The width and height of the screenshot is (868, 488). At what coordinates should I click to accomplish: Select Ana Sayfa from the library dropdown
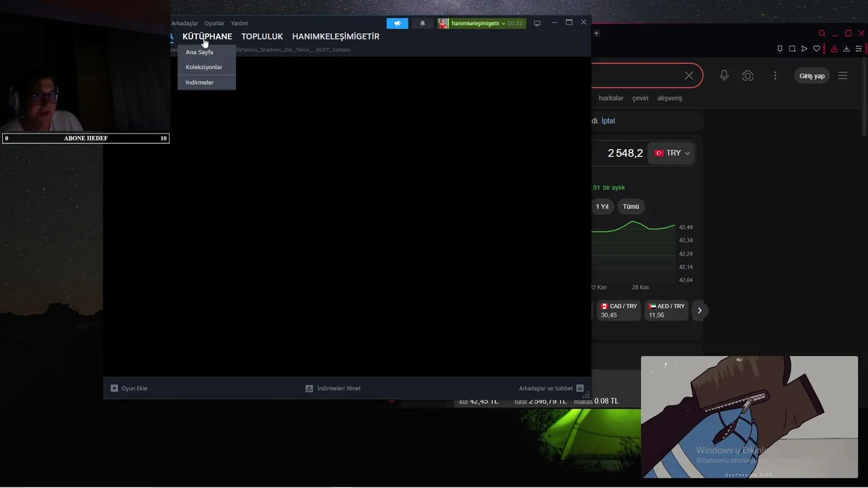(x=206, y=52)
